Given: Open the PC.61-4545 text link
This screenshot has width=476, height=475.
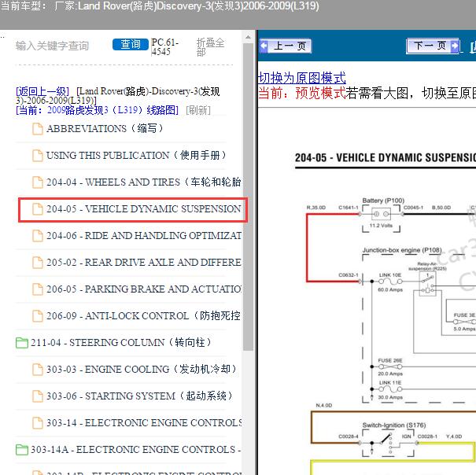Looking at the screenshot, I should tap(165, 46).
